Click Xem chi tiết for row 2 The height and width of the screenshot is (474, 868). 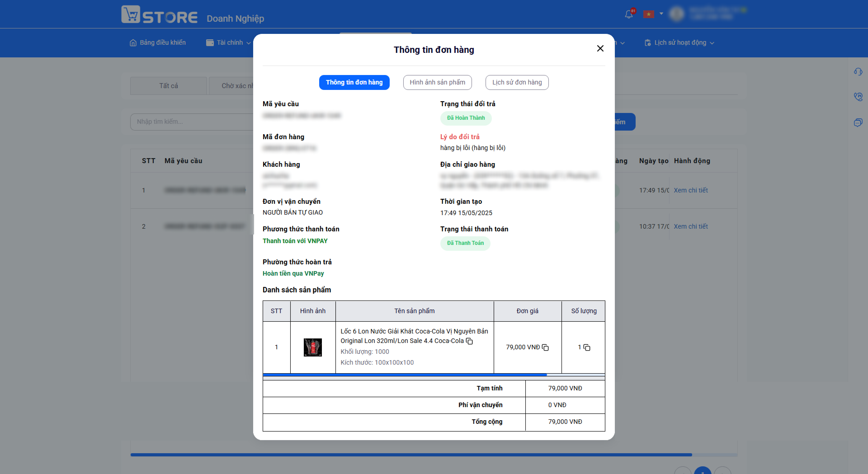(x=690, y=226)
